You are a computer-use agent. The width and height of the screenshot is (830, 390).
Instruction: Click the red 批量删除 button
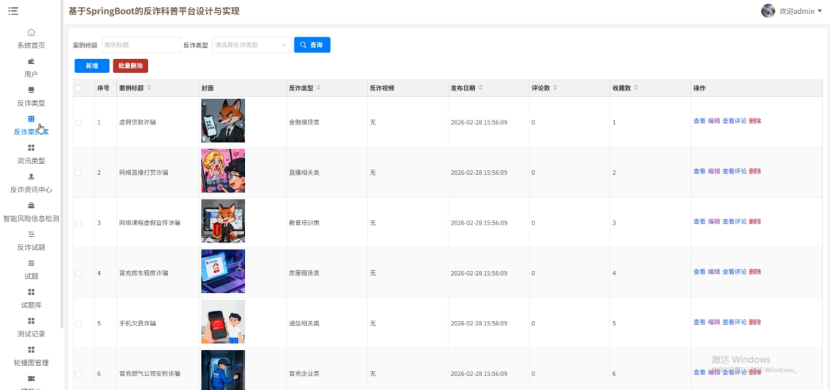[x=130, y=66]
